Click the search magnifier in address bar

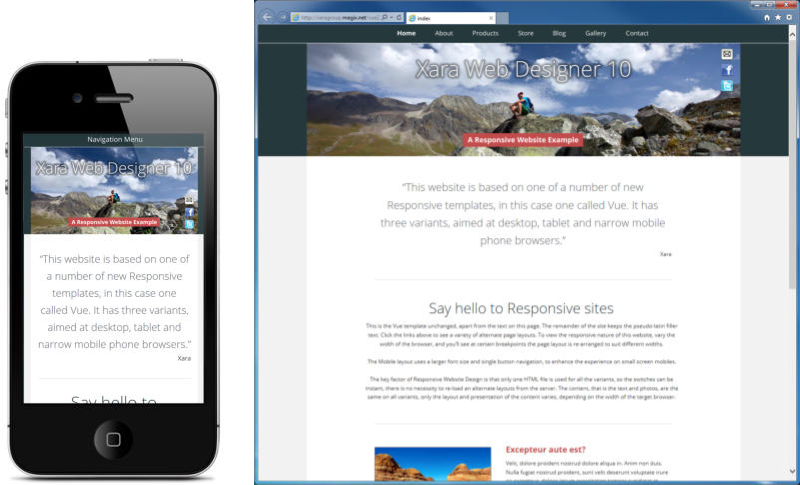click(385, 17)
